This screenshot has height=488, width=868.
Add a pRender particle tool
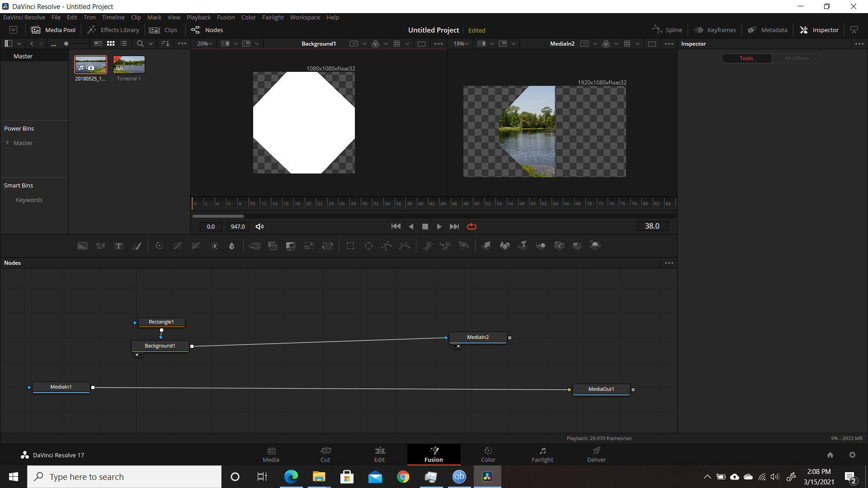[x=464, y=246]
